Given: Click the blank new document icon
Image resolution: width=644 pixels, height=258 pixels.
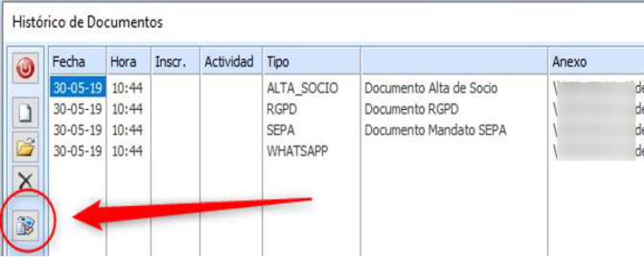Looking at the screenshot, I should click(x=25, y=114).
